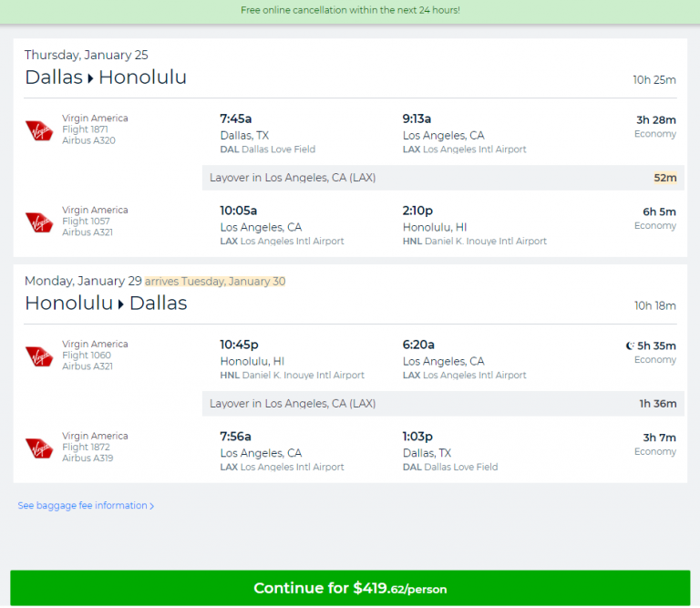
Task: Click Airbus A320 aircraft text
Action: pyautogui.click(x=88, y=140)
